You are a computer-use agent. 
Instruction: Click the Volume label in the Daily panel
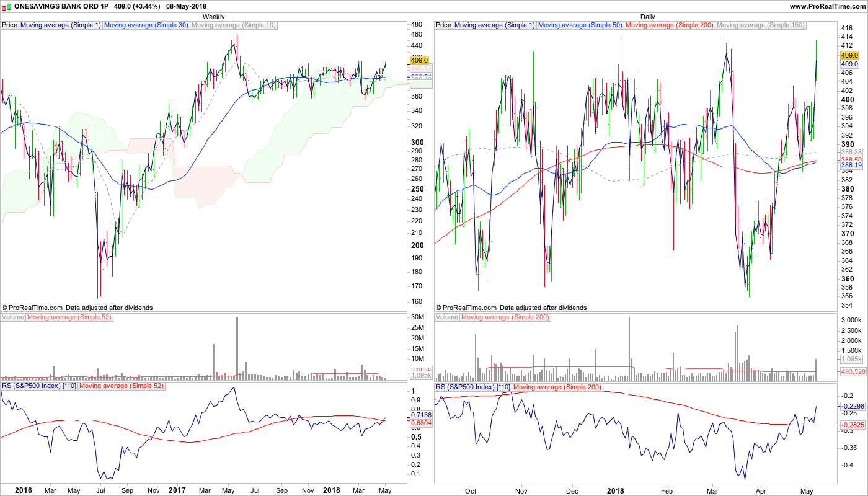click(447, 317)
